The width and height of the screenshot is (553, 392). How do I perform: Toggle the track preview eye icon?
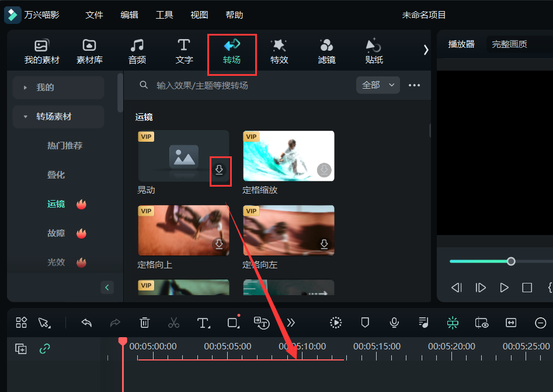tap(482, 323)
